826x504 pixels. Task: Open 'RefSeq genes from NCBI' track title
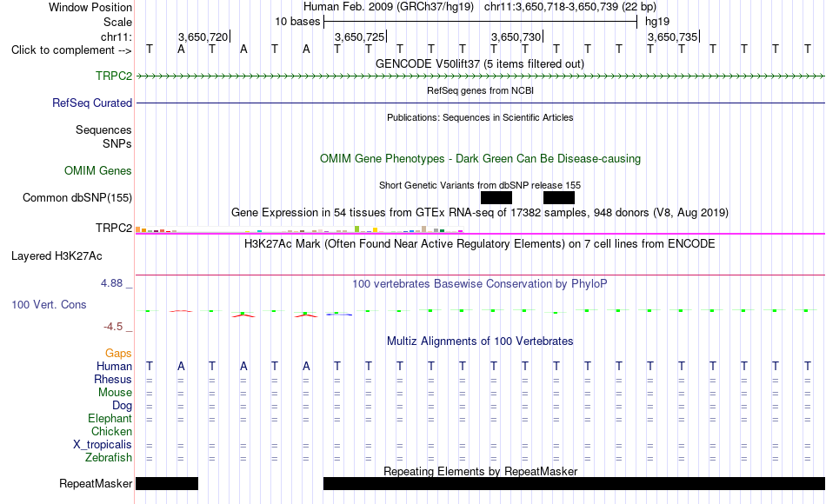[480, 90]
